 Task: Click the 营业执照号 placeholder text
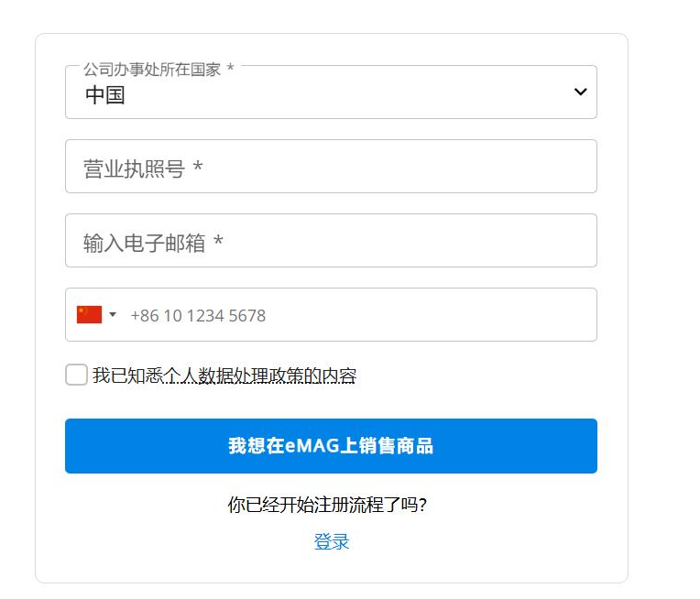click(x=134, y=169)
